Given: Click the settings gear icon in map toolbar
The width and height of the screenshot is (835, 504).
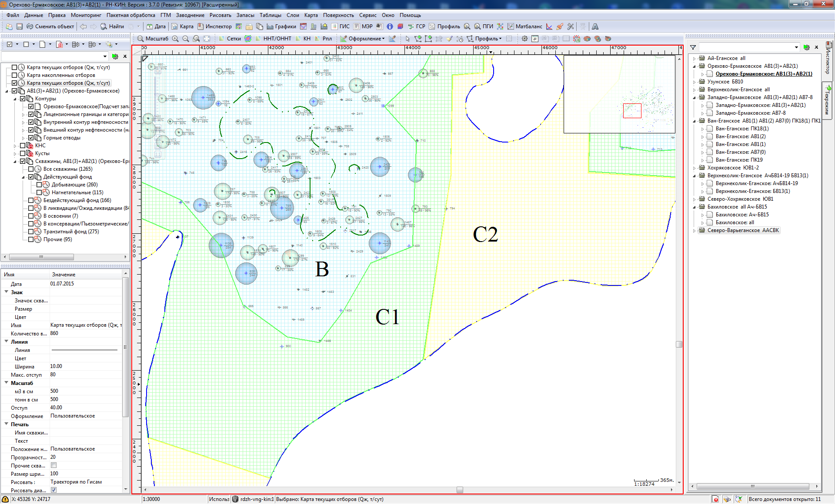Looking at the screenshot, I should pos(524,39).
